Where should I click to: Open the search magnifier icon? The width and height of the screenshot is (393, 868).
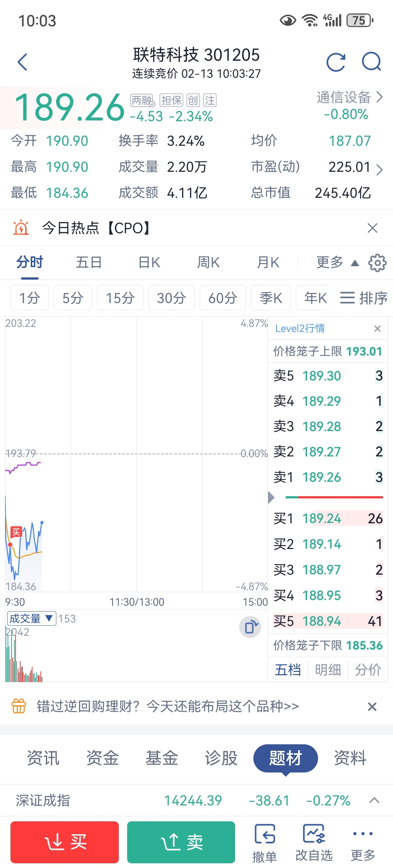pyautogui.click(x=372, y=62)
